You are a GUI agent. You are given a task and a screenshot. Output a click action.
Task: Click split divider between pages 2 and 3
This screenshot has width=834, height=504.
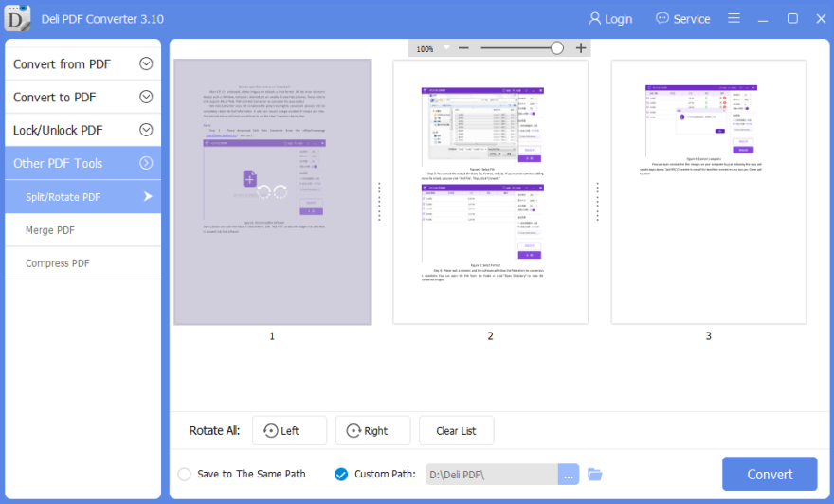597,202
